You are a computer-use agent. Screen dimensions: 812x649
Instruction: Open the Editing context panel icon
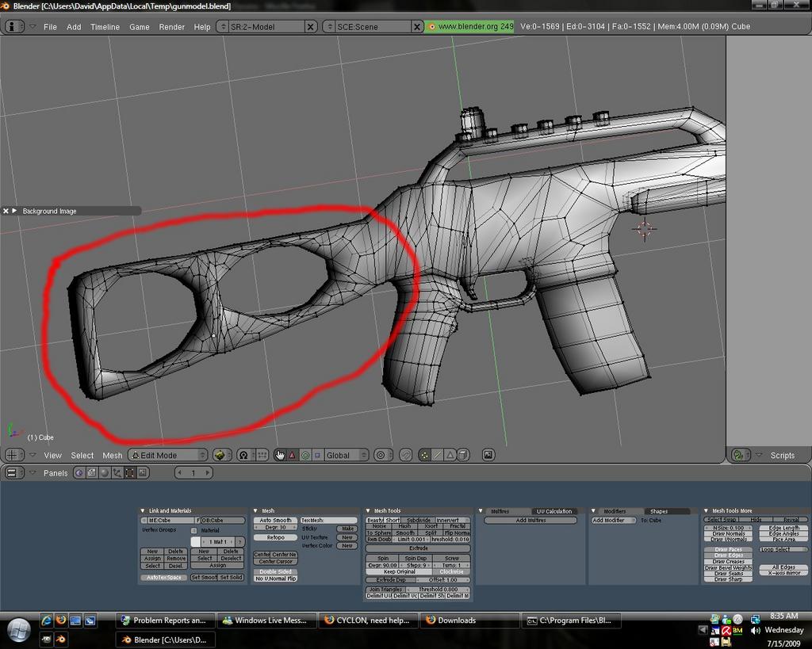129,472
